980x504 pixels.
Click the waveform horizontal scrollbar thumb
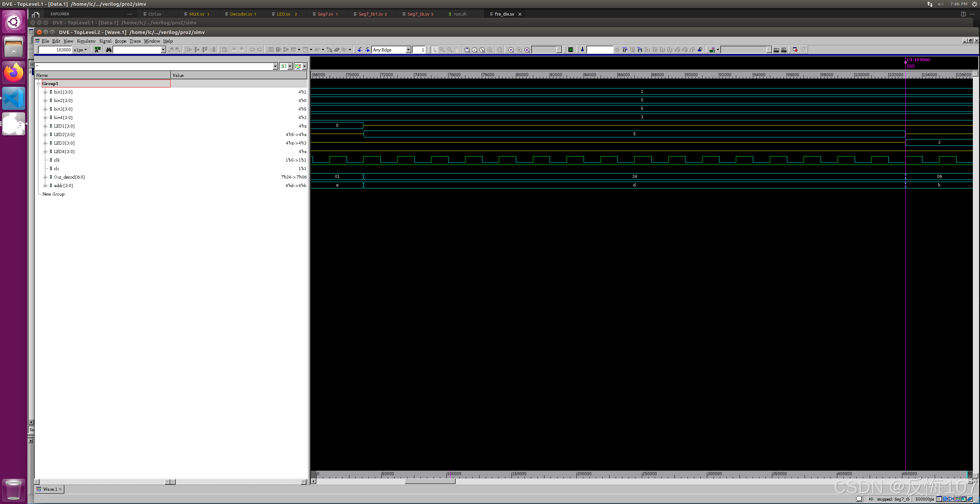(430, 481)
